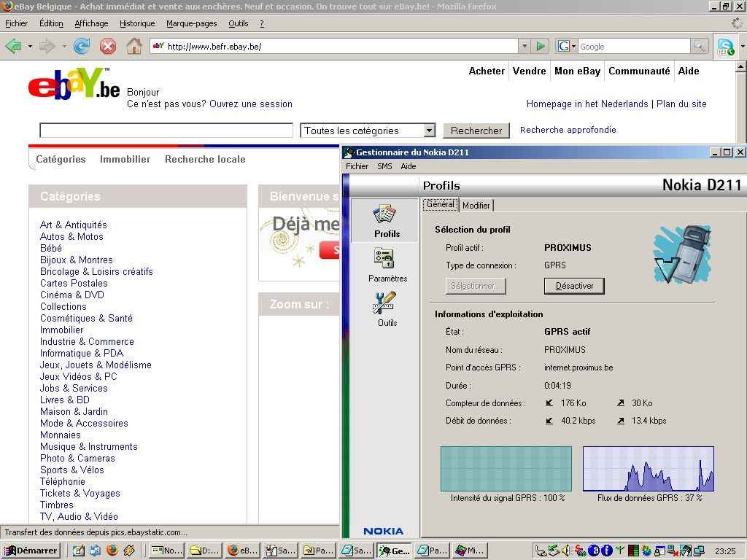Screen dimensions: 747x560
Task: Open Outils in Nokia sidebar
Action: [x=387, y=309]
